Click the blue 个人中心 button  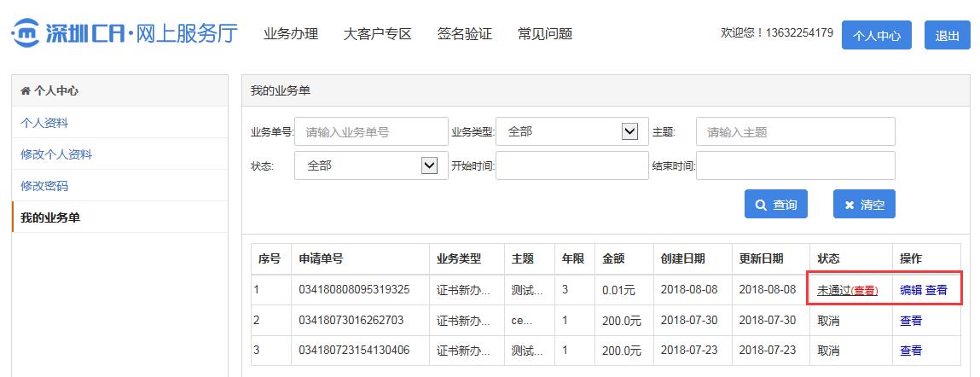pyautogui.click(x=876, y=35)
